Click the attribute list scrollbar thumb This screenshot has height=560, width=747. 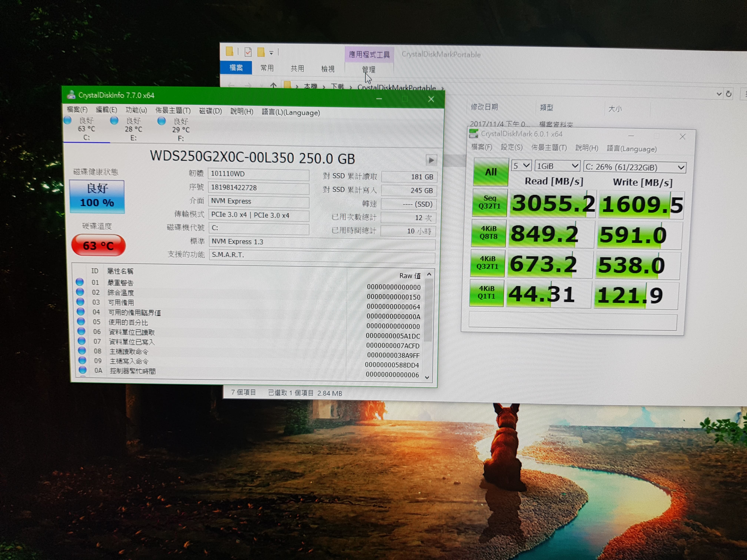(428, 310)
